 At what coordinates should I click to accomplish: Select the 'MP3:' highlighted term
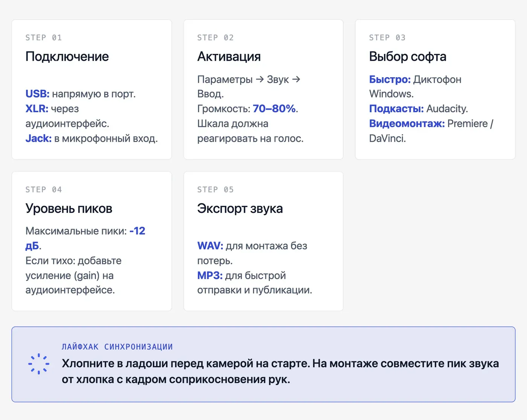pyautogui.click(x=210, y=276)
